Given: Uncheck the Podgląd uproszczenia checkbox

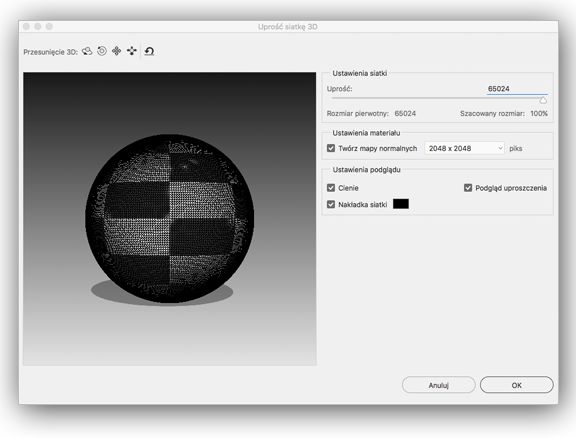Looking at the screenshot, I should [468, 188].
